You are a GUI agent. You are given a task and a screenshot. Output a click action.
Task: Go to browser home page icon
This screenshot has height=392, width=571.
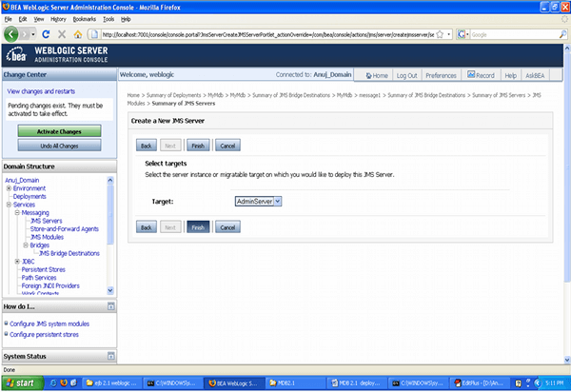[78, 33]
